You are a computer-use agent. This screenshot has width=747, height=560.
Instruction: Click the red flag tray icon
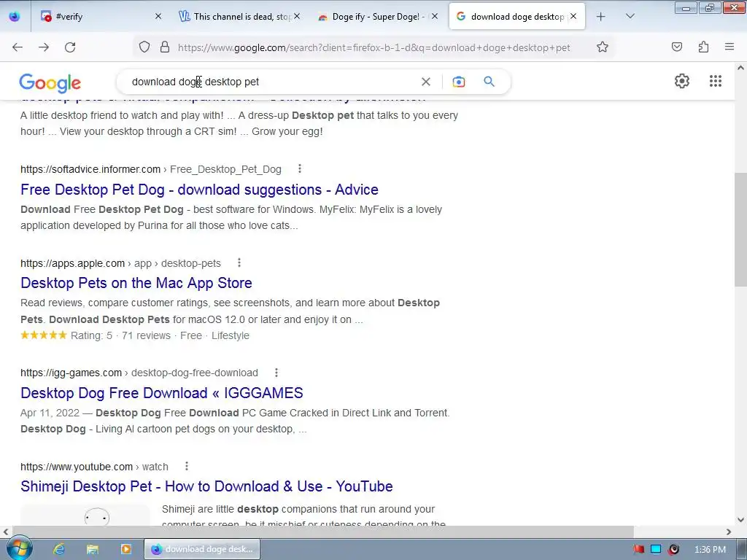pos(639,549)
